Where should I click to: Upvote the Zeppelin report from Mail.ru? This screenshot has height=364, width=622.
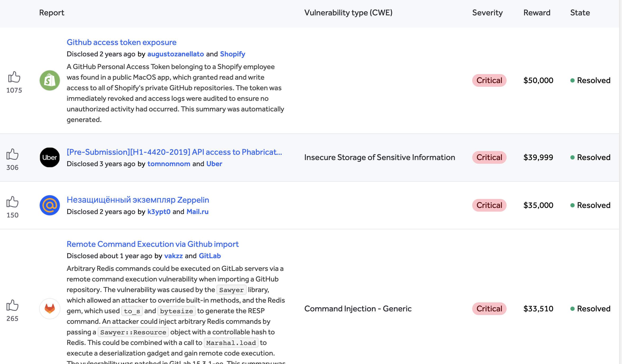click(x=12, y=202)
